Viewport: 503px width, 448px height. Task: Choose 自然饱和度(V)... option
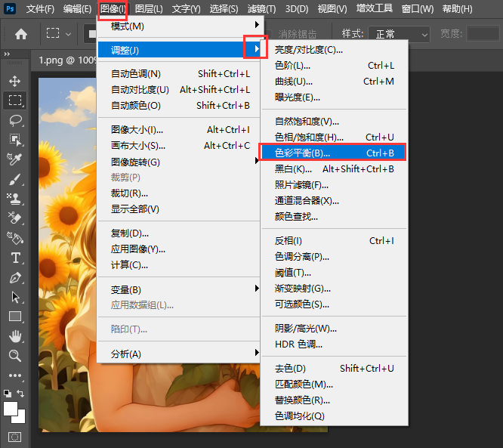pyautogui.click(x=334, y=122)
